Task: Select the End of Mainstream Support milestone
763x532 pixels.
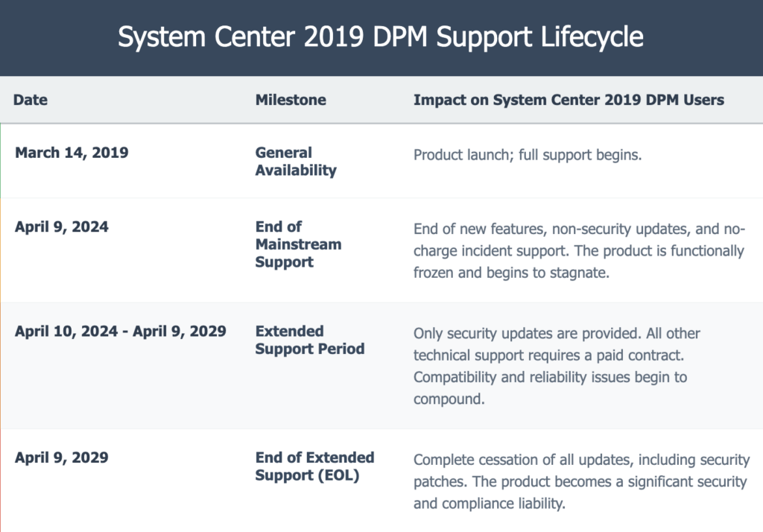Action: [x=298, y=244]
